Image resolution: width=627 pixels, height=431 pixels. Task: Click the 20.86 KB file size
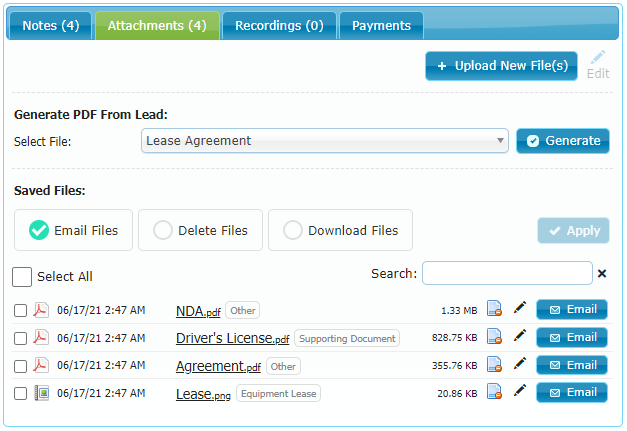[x=457, y=393]
